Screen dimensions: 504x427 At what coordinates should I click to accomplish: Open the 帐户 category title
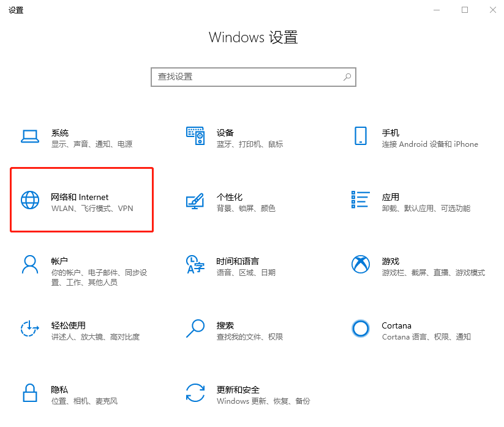pos(59,261)
